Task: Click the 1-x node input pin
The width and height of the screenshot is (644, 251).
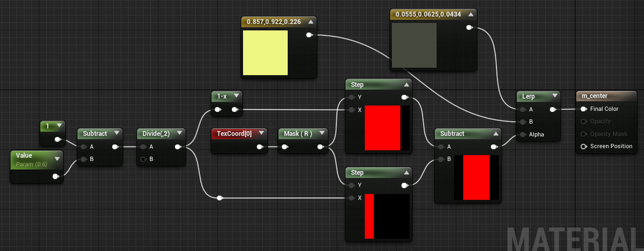Action: 218,110
